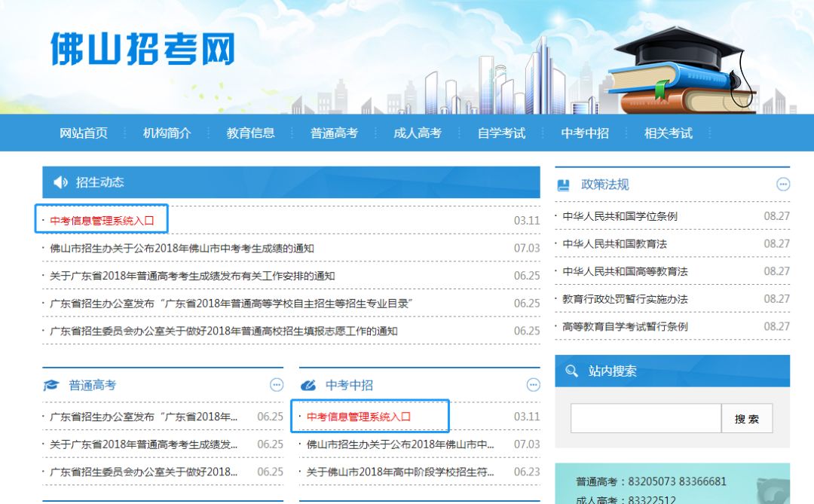Open 自学考试 navigation item

[501, 133]
